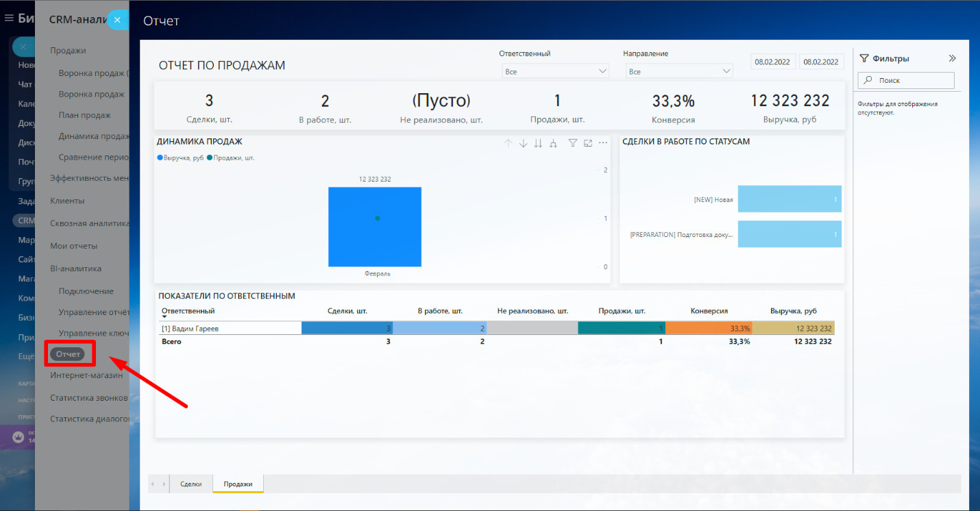980x511 pixels.
Task: Click the expand hierarchy fork icon
Action: tap(553, 143)
